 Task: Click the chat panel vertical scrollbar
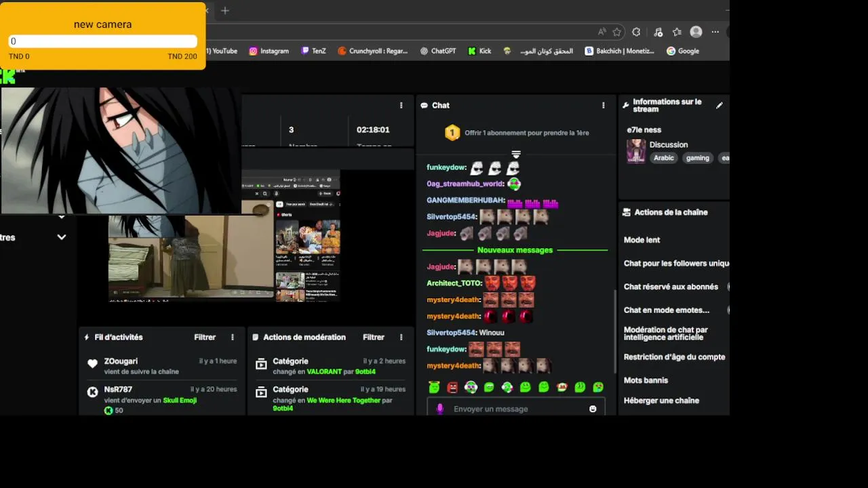pyautogui.click(x=616, y=332)
